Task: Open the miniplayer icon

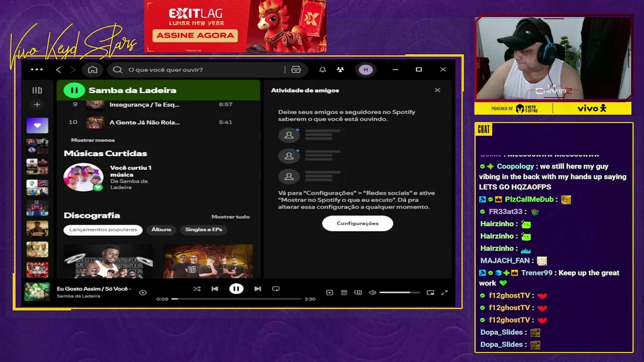Action: pyautogui.click(x=430, y=293)
